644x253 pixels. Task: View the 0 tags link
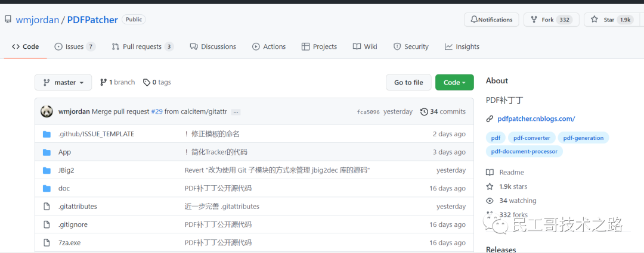coord(157,82)
